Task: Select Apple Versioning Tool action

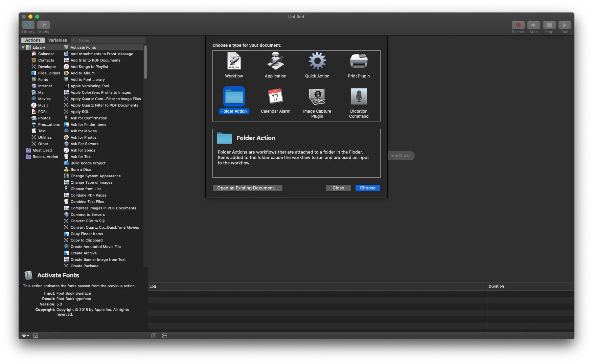Action: click(x=102, y=86)
